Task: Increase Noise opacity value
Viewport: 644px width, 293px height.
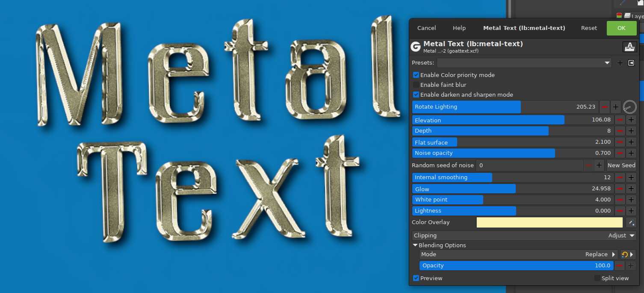Action: (631, 153)
